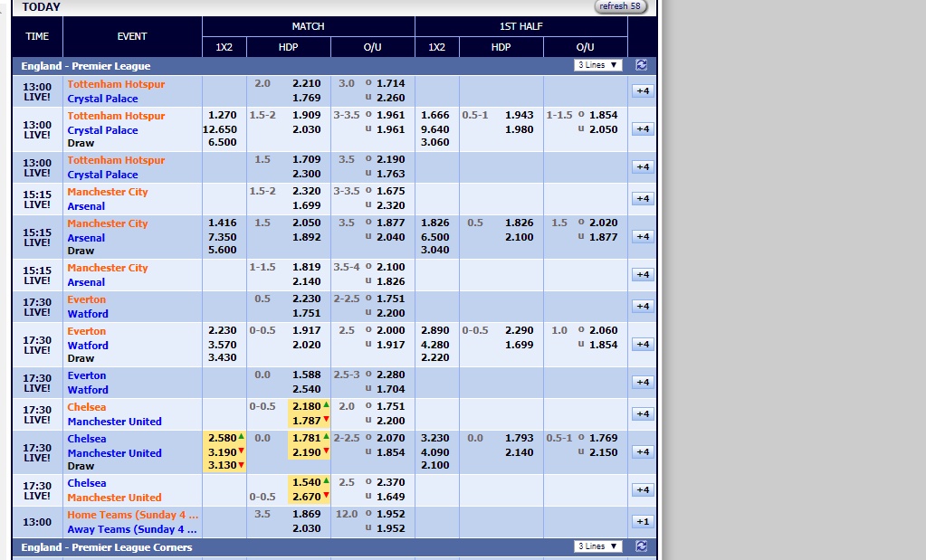Screen dimensions: 926x560
Task: Expand +4 for Manchester City row with handicap 1-1.5
Action: click(x=643, y=274)
